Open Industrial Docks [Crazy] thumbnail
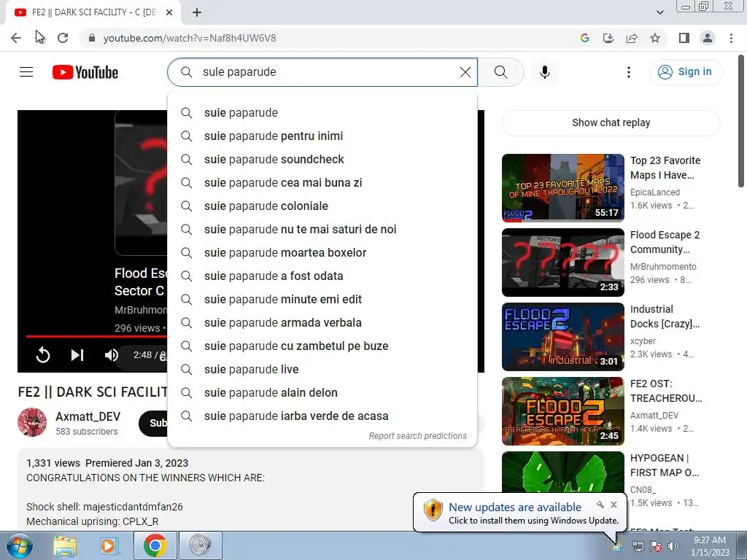The width and height of the screenshot is (747, 560). coord(562,337)
